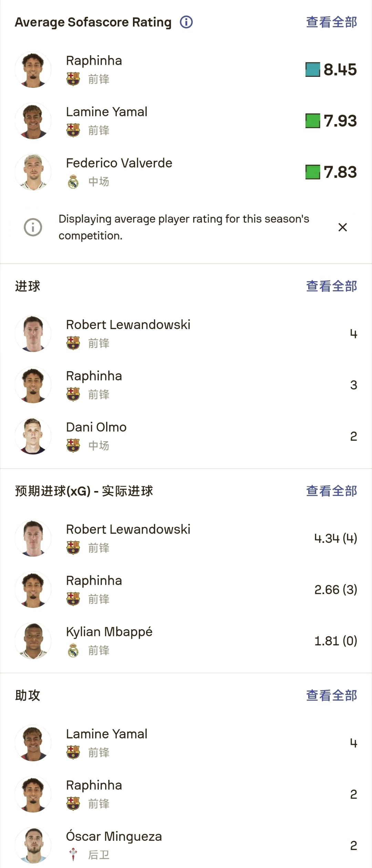The width and height of the screenshot is (372, 868).
Task: Dismiss the average player rating notice
Action: click(343, 227)
